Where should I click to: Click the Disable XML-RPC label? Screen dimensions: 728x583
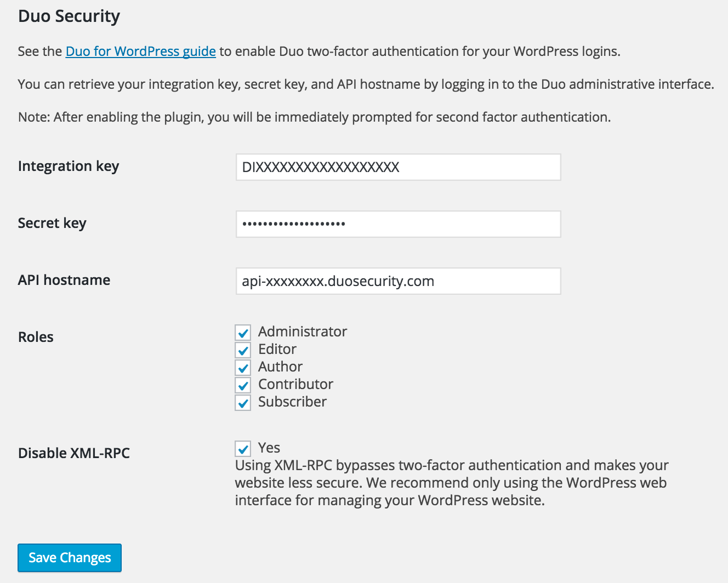73,453
